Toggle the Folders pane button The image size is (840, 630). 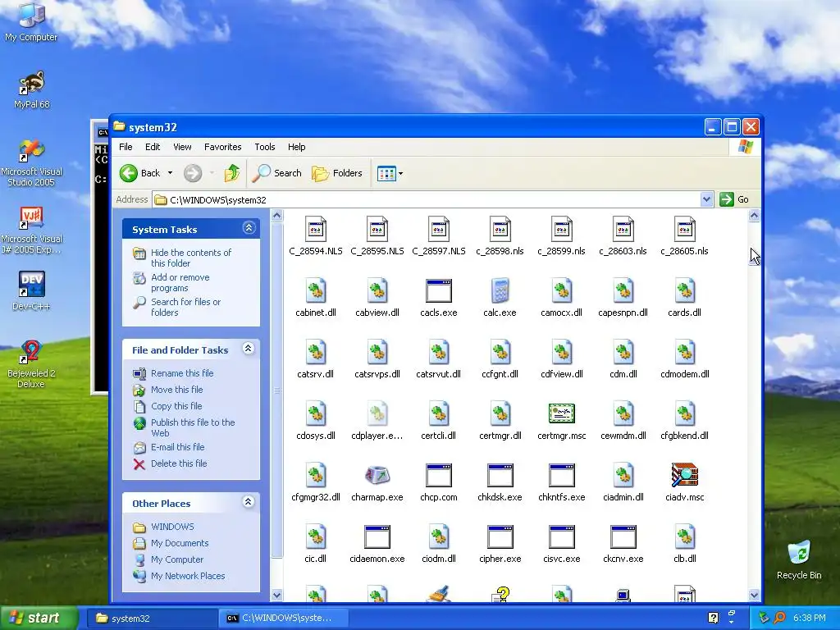pos(337,173)
